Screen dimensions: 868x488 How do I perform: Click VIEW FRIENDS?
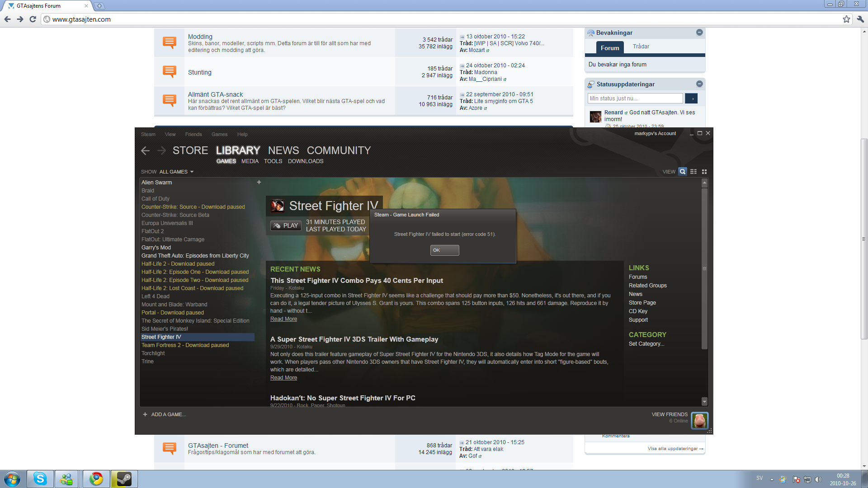pyautogui.click(x=670, y=414)
